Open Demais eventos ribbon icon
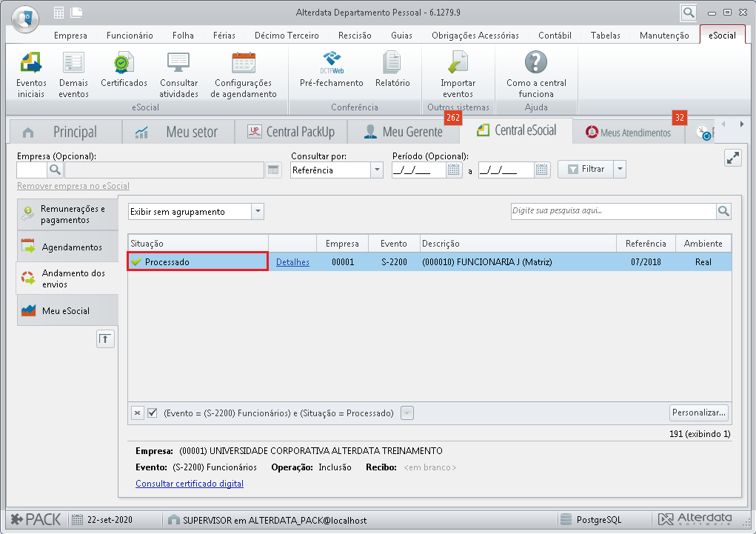Image resolution: width=756 pixels, height=534 pixels. click(73, 75)
